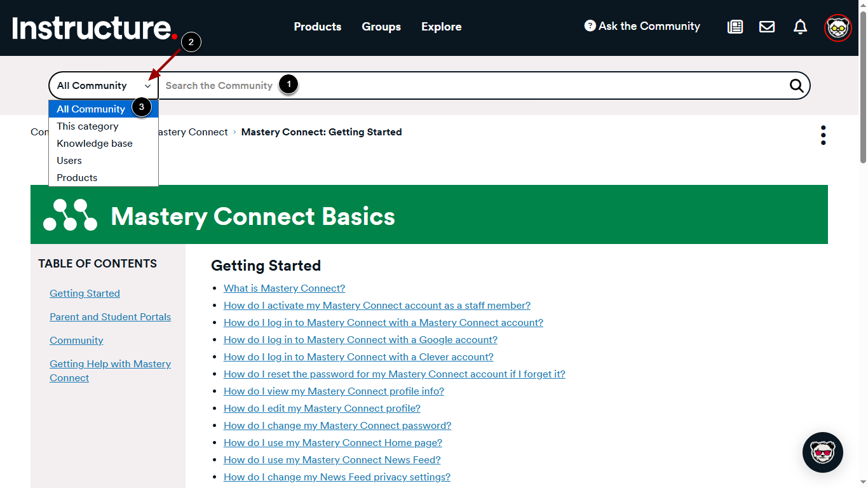Expand the All Community dropdown
Screen dimensions: 868x488
click(x=103, y=85)
